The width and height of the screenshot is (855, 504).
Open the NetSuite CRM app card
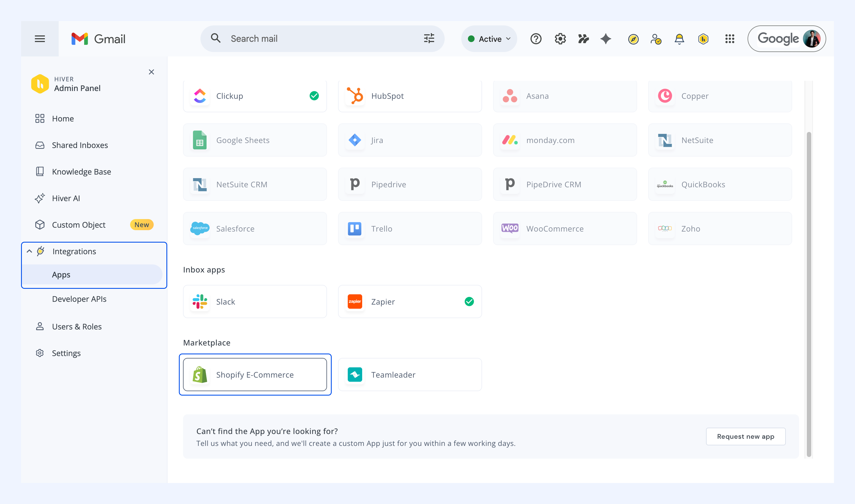(x=255, y=185)
